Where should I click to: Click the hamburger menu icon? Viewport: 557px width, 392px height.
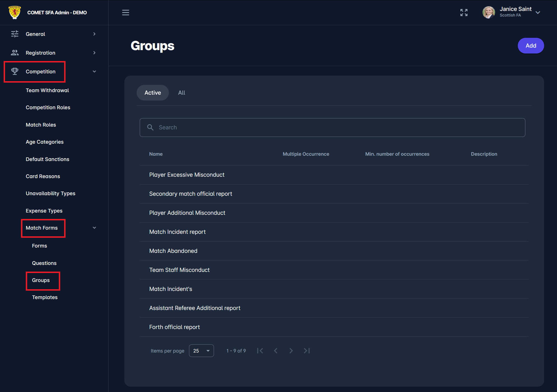(125, 13)
